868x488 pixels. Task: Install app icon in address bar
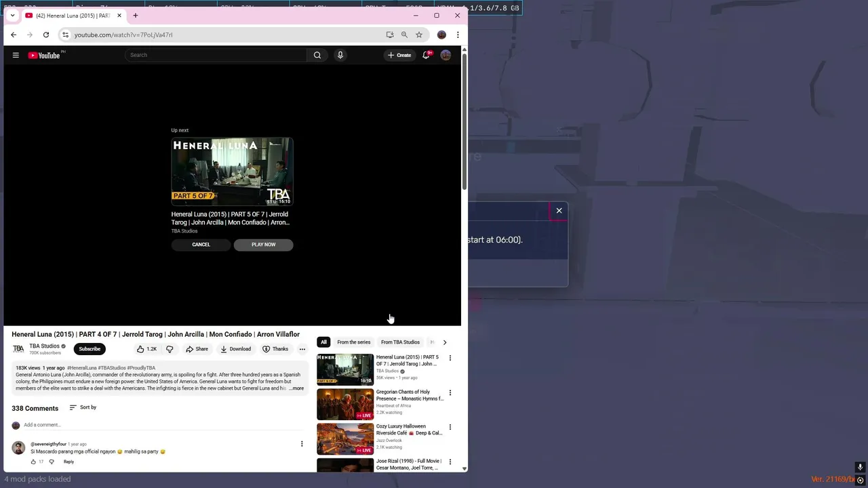[x=390, y=35]
